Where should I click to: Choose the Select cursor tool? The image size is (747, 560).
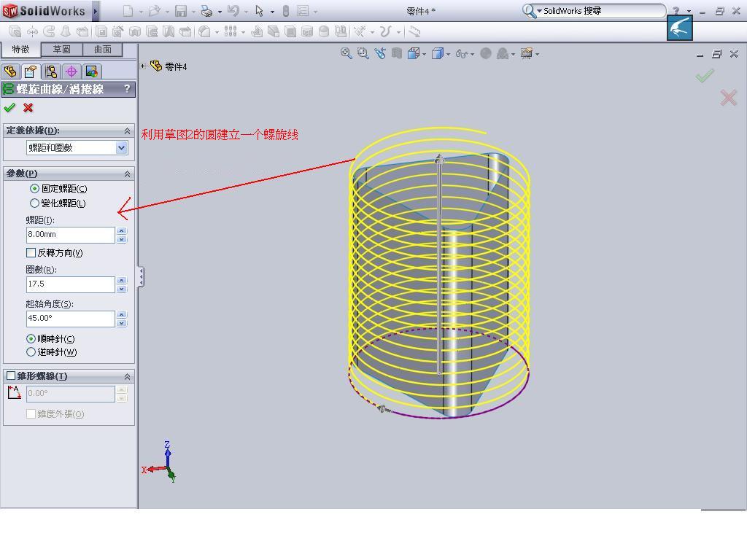[x=259, y=10]
